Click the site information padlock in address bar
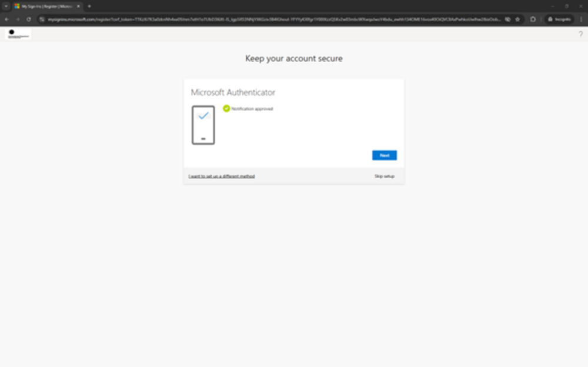The width and height of the screenshot is (588, 367). click(x=41, y=19)
